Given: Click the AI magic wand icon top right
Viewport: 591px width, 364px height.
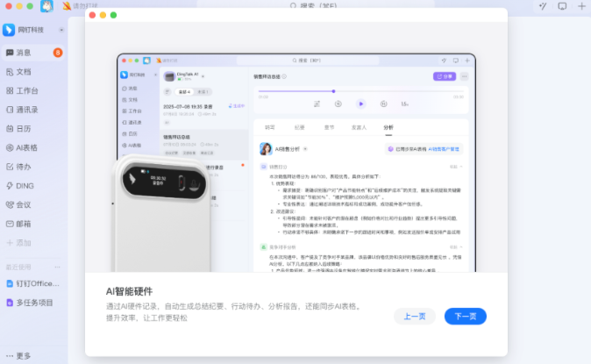Looking at the screenshot, I should 543,6.
